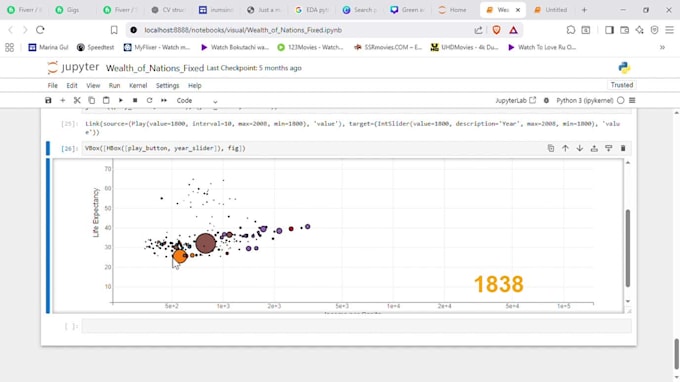Open notebook in JupyterLab
This screenshot has height=382, width=680.
click(516, 100)
